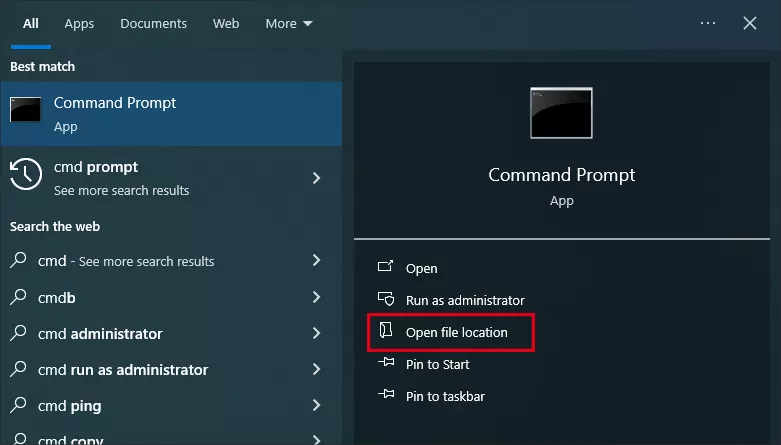Click the Open window icon
Image resolution: width=781 pixels, height=445 pixels.
(x=386, y=266)
